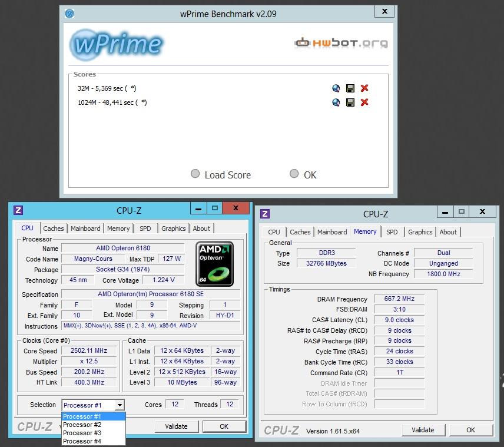Click the Multiplier x 12.5 value
The height and width of the screenshot is (447, 504).
pyautogui.click(x=89, y=361)
